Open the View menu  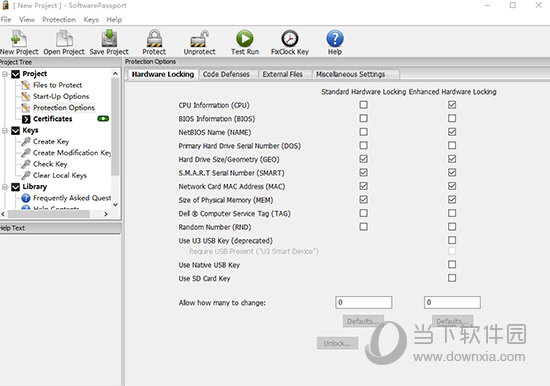coord(27,20)
